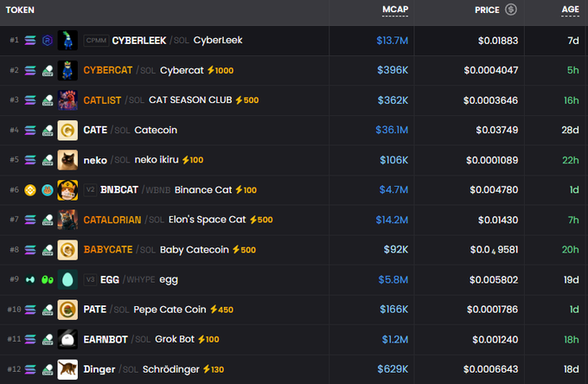
Task: Click the pump DEX icon on CYBERCAT row
Action: click(48, 70)
